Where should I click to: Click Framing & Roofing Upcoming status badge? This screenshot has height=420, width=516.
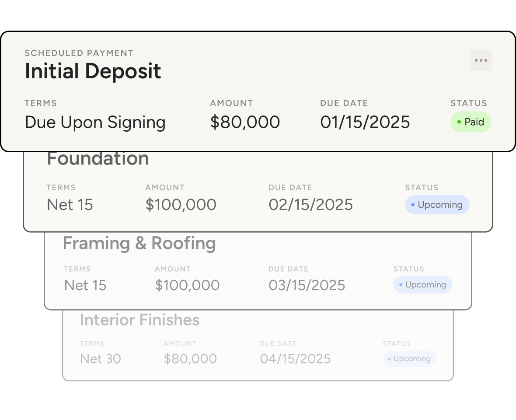coord(422,285)
